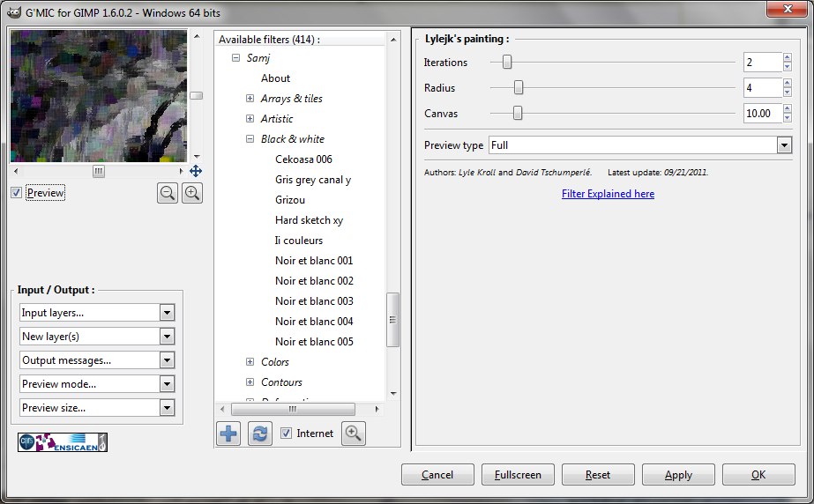
Task: Click the filters list vertical scrollbar thumb
Action: 393,320
